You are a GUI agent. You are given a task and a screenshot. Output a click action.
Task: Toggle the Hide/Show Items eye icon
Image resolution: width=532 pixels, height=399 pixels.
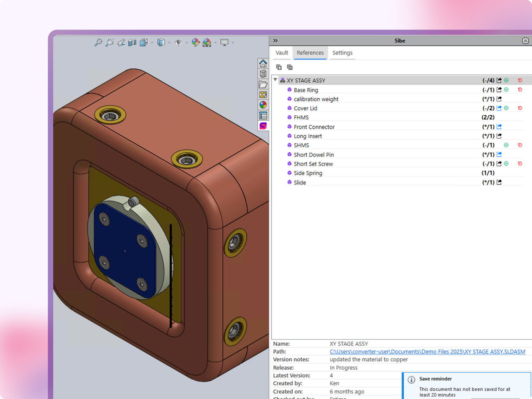tap(178, 43)
